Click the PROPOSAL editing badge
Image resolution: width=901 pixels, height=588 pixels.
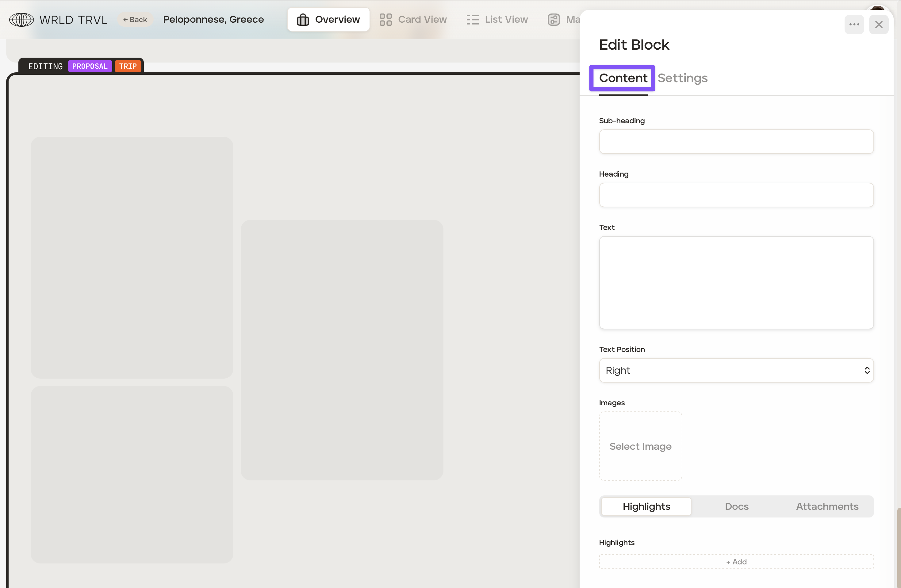pos(90,66)
